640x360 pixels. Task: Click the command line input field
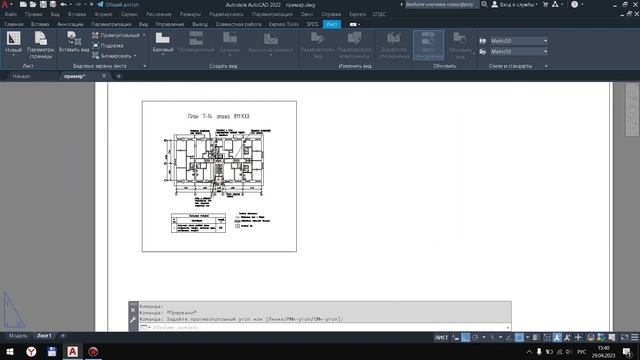coord(324,327)
